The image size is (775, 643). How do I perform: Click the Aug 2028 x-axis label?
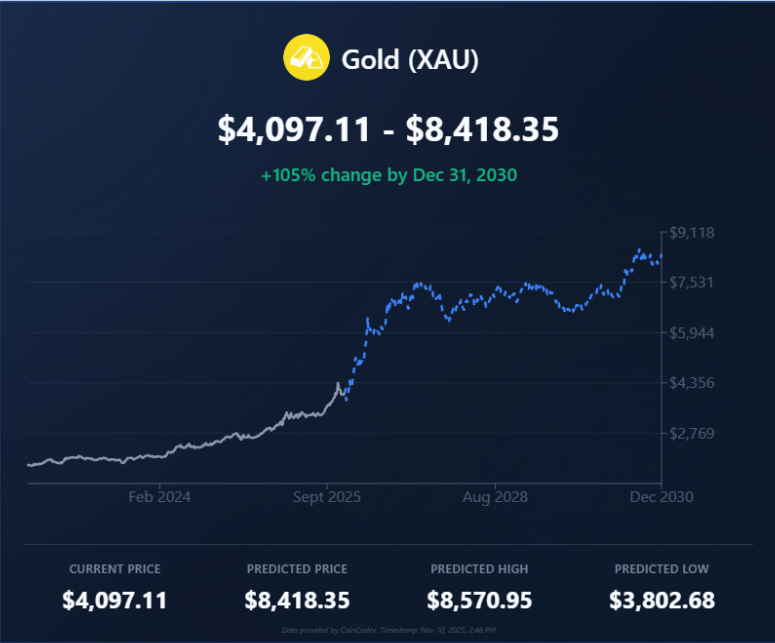click(x=496, y=496)
